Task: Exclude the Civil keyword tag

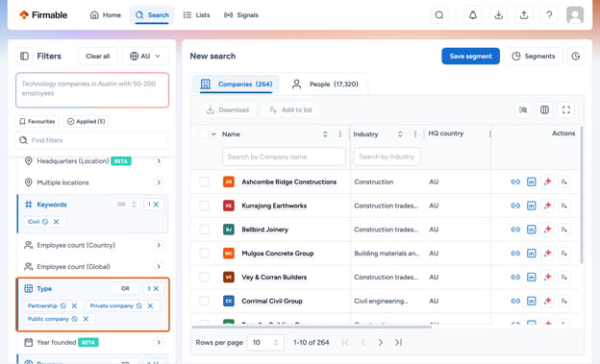Action: tap(45, 222)
